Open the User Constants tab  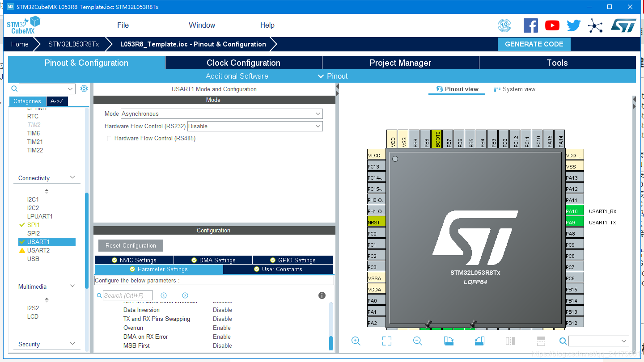278,269
